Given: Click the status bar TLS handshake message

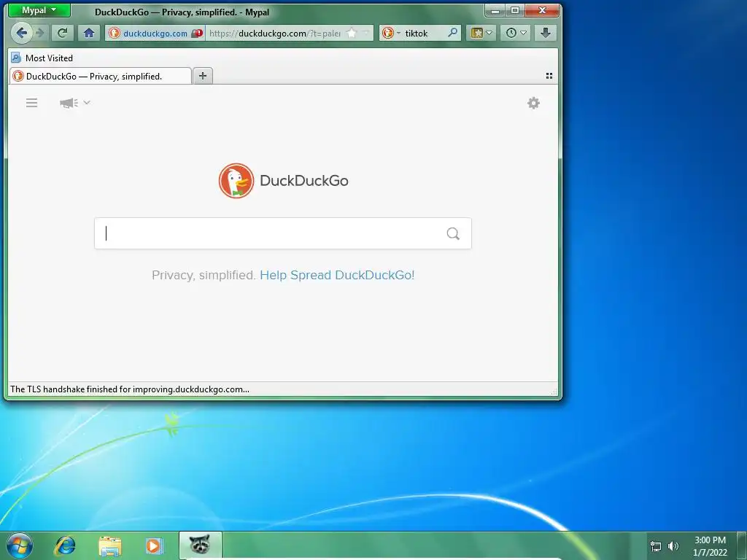Looking at the screenshot, I should (130, 389).
